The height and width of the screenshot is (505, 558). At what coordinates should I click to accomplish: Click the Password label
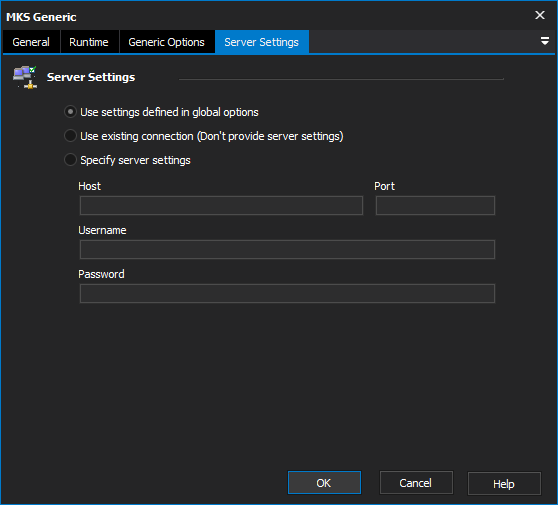tap(101, 274)
